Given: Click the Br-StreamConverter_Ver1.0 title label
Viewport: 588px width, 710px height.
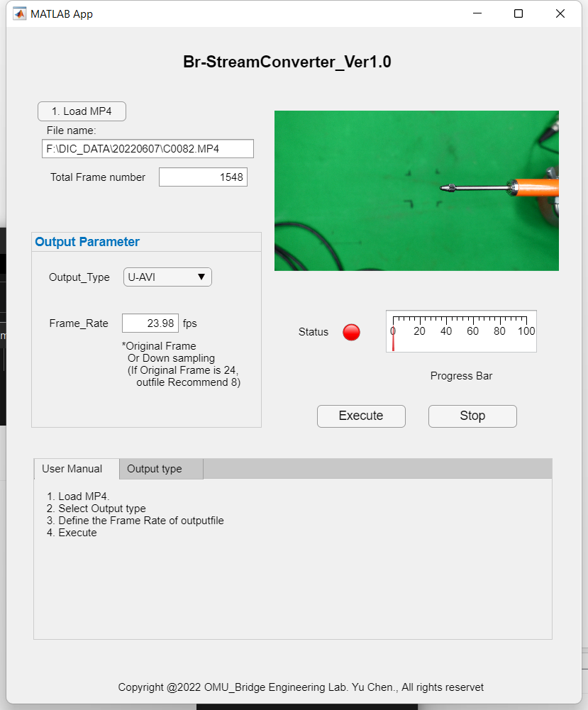Looking at the screenshot, I should coord(287,62).
